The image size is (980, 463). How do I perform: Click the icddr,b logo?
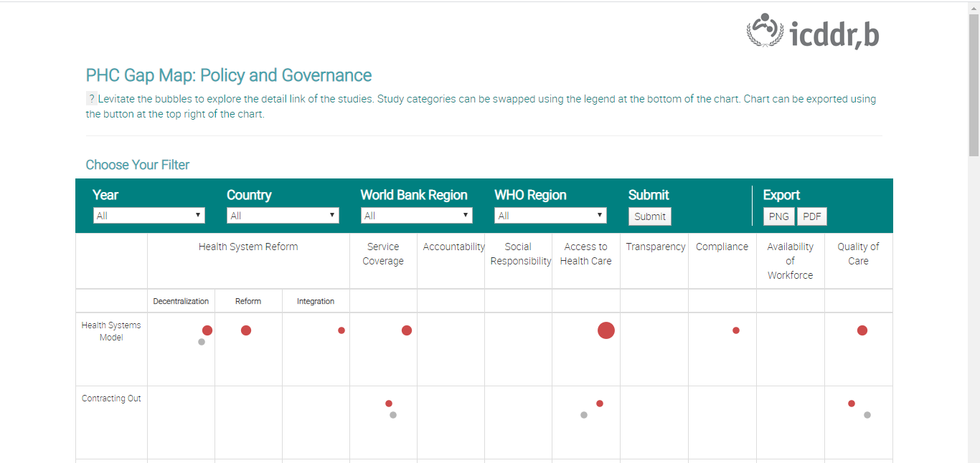(x=812, y=32)
